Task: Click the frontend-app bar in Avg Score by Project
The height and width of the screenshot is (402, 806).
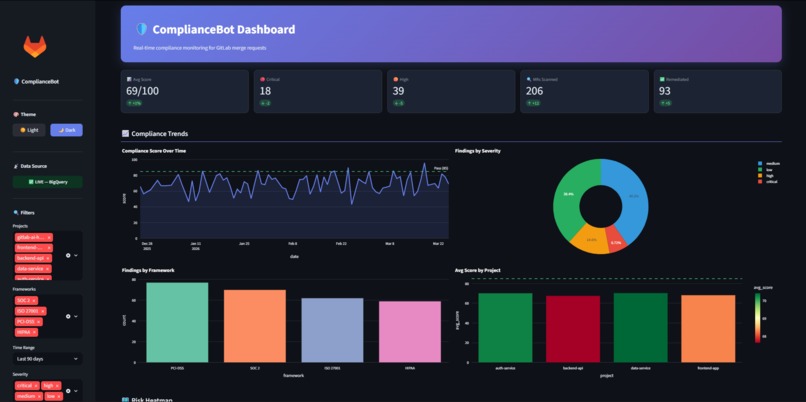Action: pos(708,328)
